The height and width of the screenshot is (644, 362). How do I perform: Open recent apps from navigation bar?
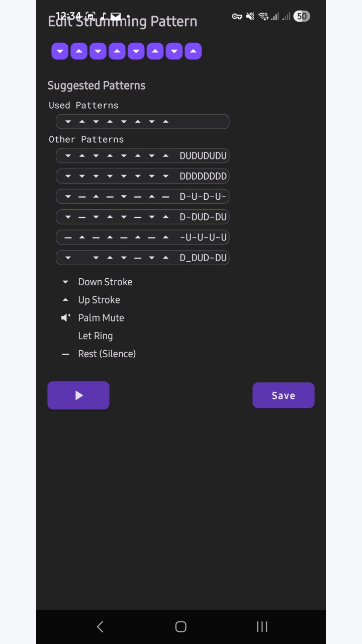[x=262, y=626]
